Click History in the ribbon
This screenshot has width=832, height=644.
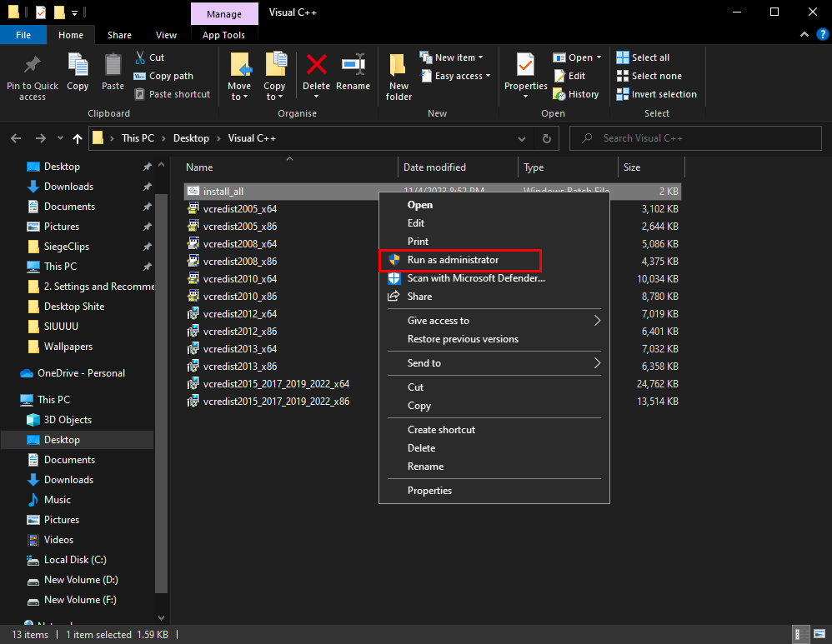pos(576,94)
